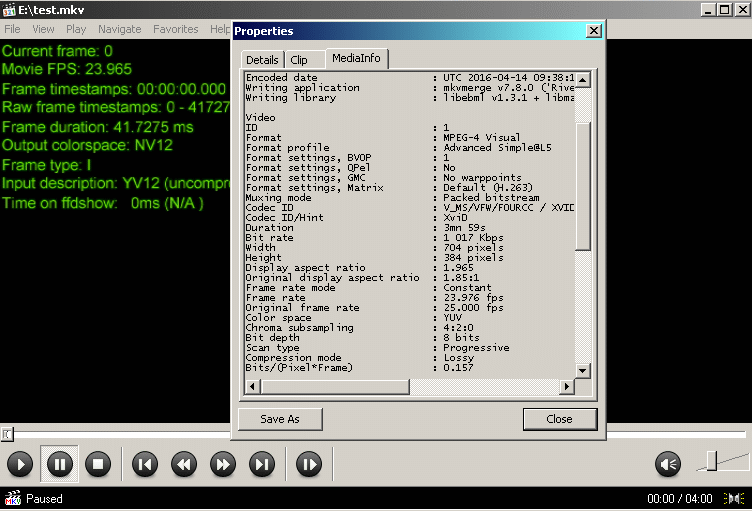Open the Play menu

(76, 29)
